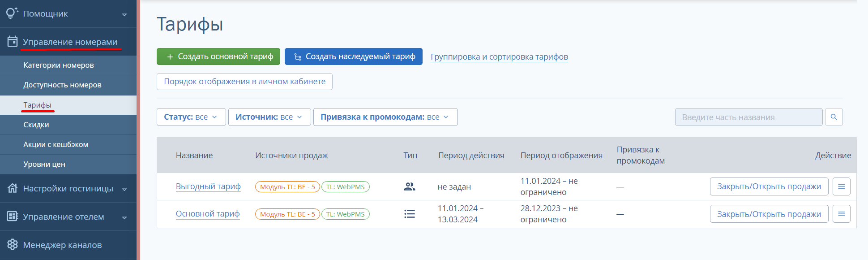
Task: Open the Статус: все filter dropdown
Action: pyautogui.click(x=191, y=117)
